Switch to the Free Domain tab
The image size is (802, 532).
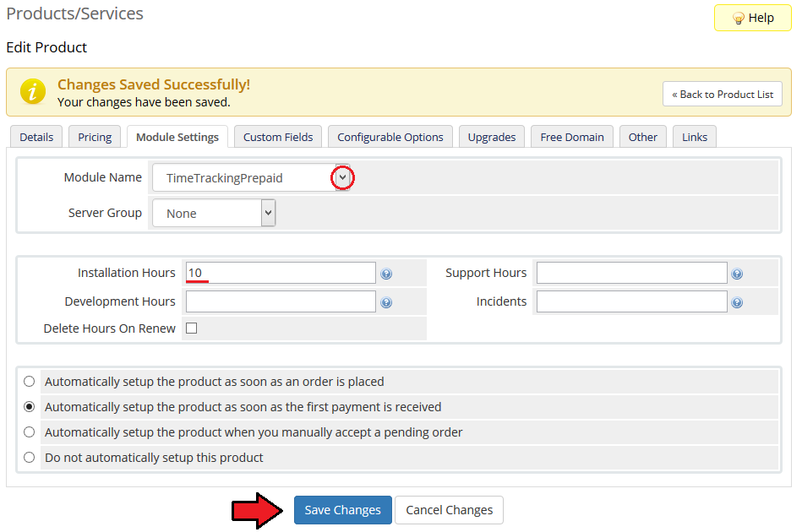click(572, 137)
